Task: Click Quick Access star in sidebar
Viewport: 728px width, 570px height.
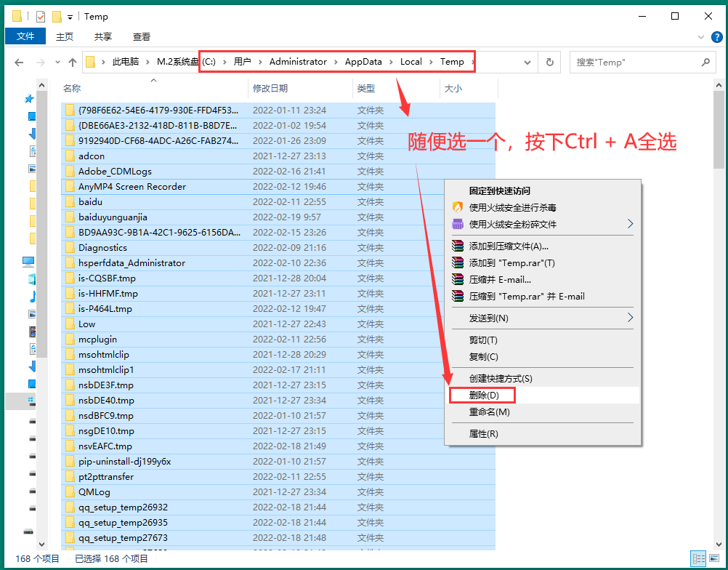Action: click(x=29, y=99)
